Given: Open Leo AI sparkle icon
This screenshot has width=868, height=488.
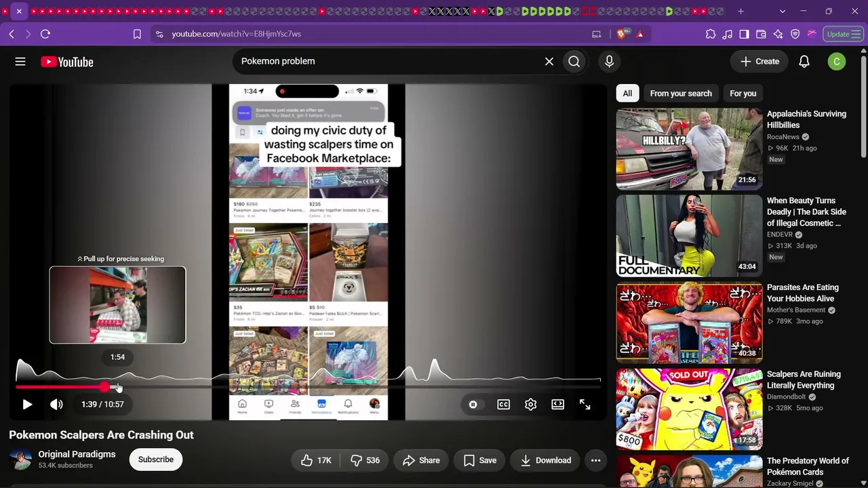Looking at the screenshot, I should pyautogui.click(x=778, y=34).
